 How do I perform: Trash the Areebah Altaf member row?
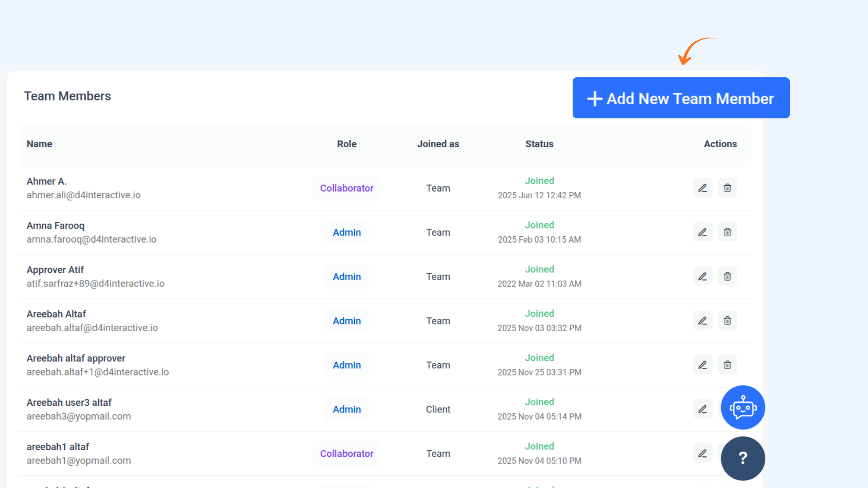click(727, 321)
